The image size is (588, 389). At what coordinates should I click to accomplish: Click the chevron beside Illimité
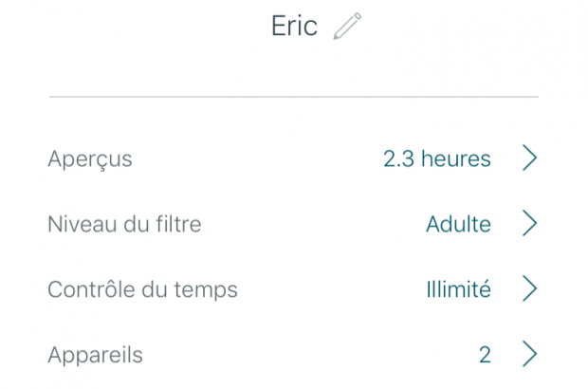pyautogui.click(x=529, y=289)
